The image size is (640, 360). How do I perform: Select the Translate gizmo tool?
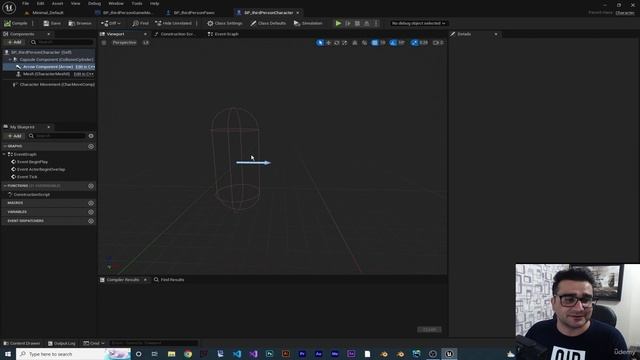(x=329, y=43)
